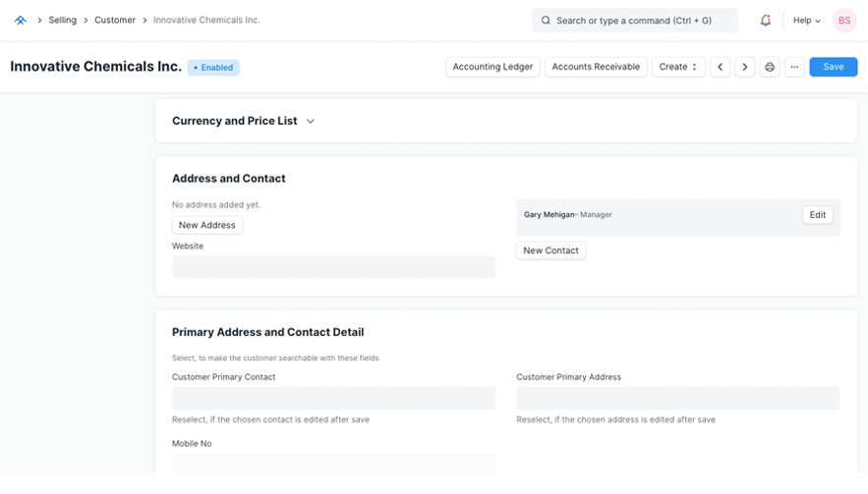The width and height of the screenshot is (868, 494).
Task: Select the Customer Primary Contact field
Action: click(x=333, y=398)
